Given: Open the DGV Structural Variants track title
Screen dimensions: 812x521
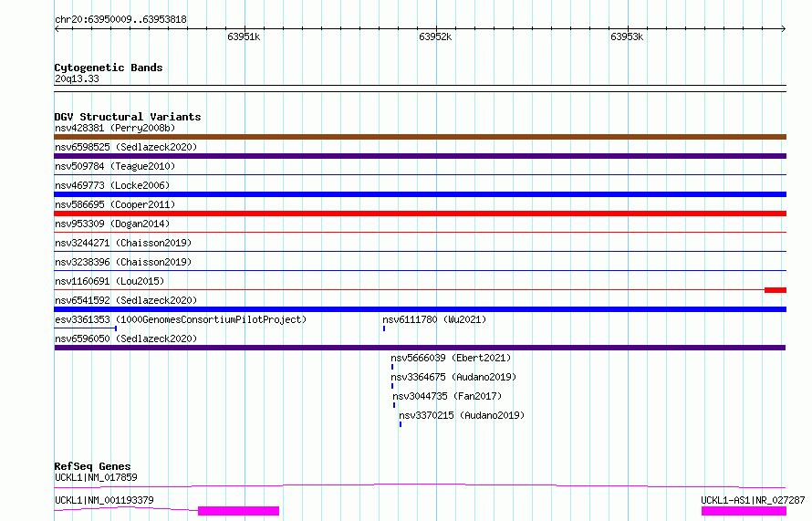Looking at the screenshot, I should (128, 117).
